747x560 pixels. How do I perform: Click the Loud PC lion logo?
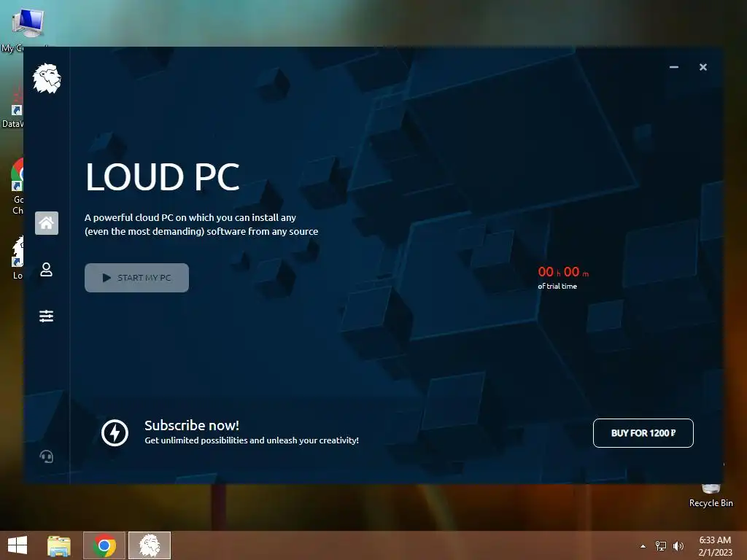point(47,78)
